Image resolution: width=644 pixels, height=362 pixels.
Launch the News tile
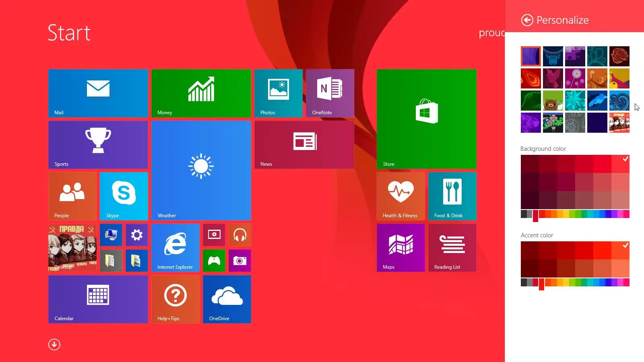(304, 145)
